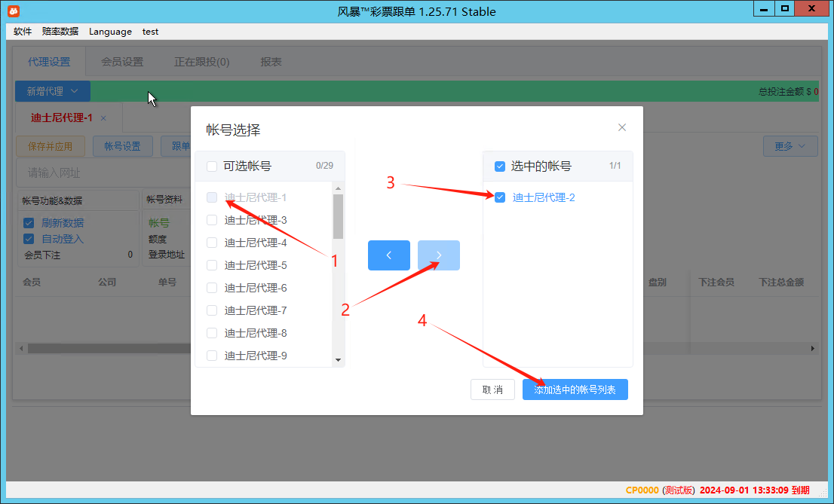Click inside the 请输入网址 field
This screenshot has height=504, width=834.
pyautogui.click(x=104, y=173)
